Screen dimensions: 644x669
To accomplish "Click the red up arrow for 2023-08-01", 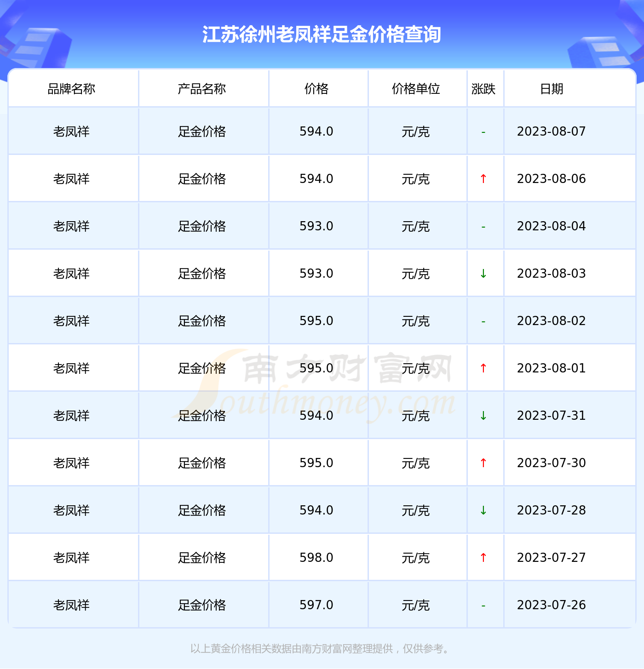I will [483, 368].
